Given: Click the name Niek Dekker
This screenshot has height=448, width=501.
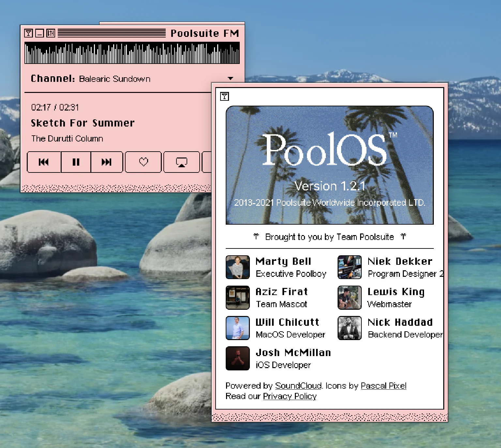Looking at the screenshot, I should (400, 261).
